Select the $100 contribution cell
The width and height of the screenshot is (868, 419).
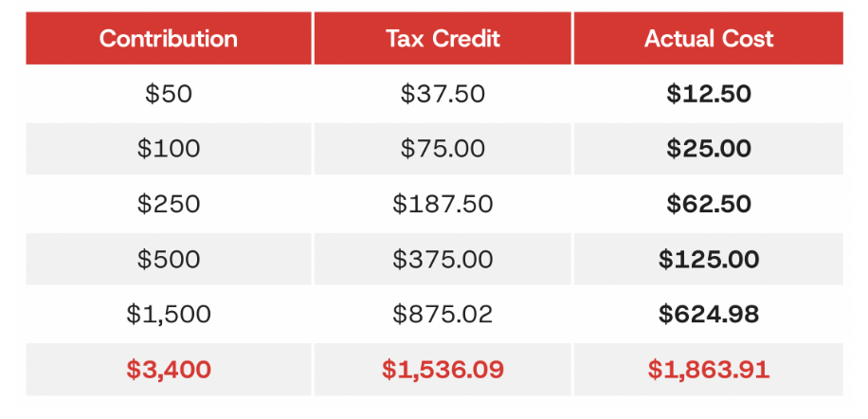point(169,149)
